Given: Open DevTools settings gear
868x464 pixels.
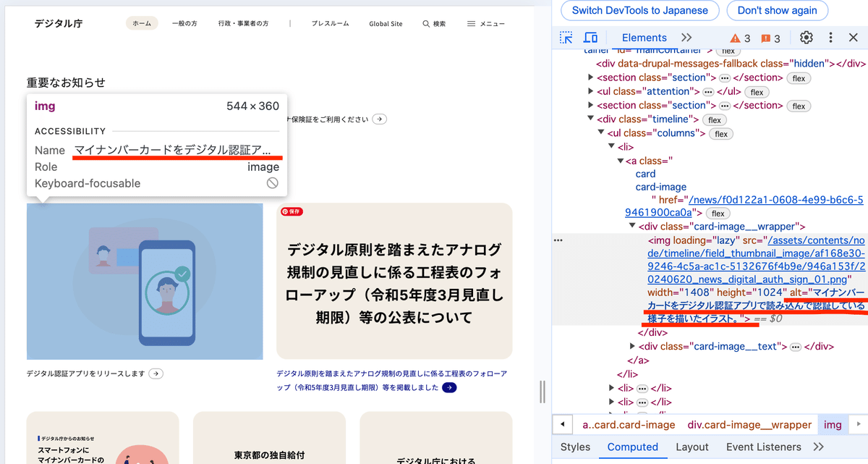Looking at the screenshot, I should [807, 38].
